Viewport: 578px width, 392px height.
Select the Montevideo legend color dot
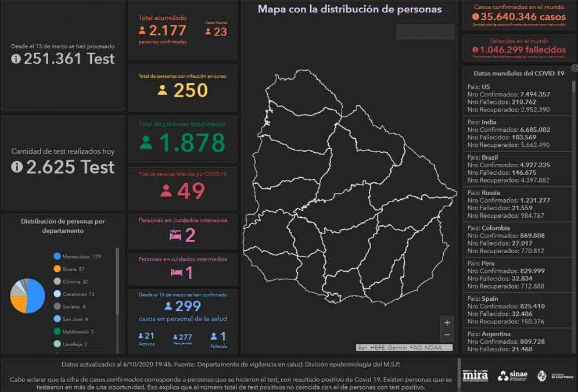pyautogui.click(x=57, y=256)
